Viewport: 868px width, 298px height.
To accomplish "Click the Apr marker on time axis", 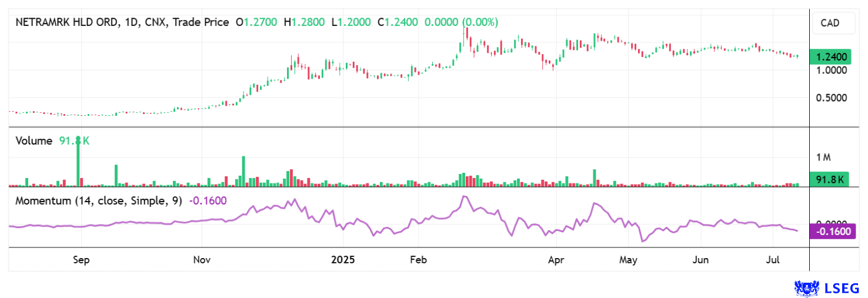I will [x=555, y=260].
